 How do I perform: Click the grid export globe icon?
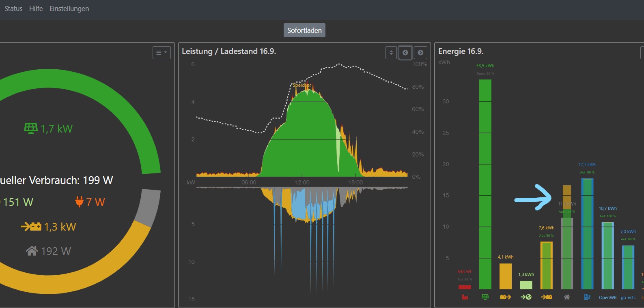(x=526, y=297)
